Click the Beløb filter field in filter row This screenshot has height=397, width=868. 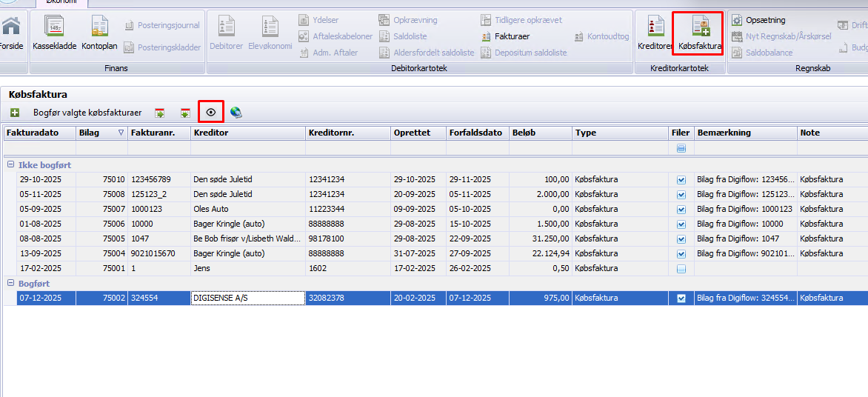(541, 148)
